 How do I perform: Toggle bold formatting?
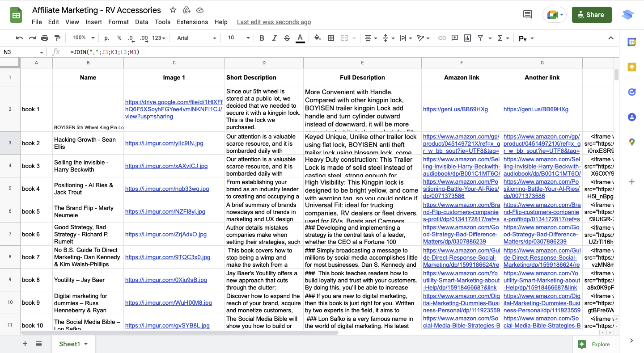(x=262, y=38)
